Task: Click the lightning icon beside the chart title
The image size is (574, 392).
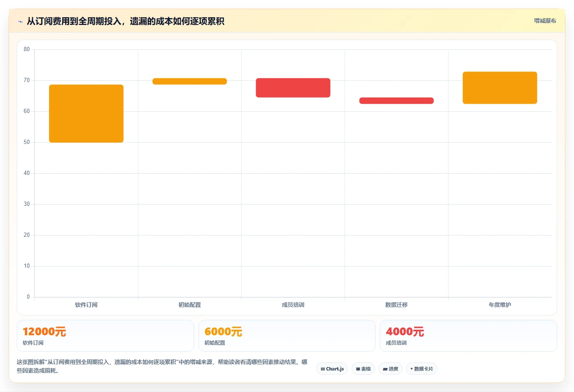Action: [20, 21]
